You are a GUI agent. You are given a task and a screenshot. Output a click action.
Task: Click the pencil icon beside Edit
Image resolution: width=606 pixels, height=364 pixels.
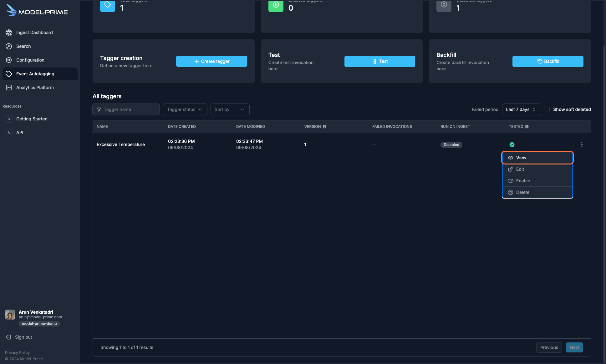tap(511, 169)
